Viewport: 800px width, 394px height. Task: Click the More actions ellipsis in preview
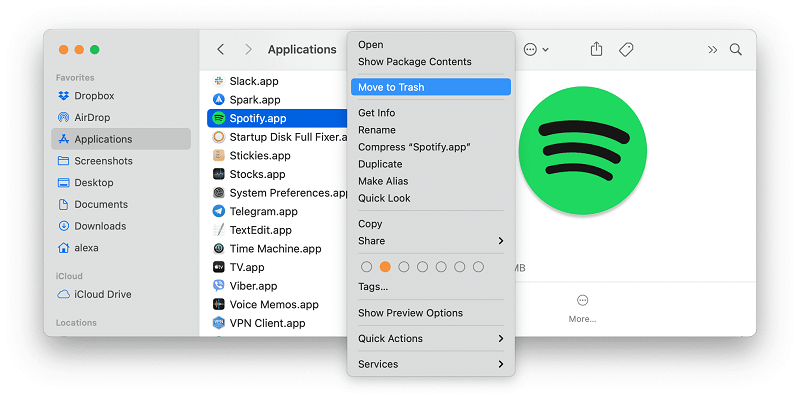(582, 300)
